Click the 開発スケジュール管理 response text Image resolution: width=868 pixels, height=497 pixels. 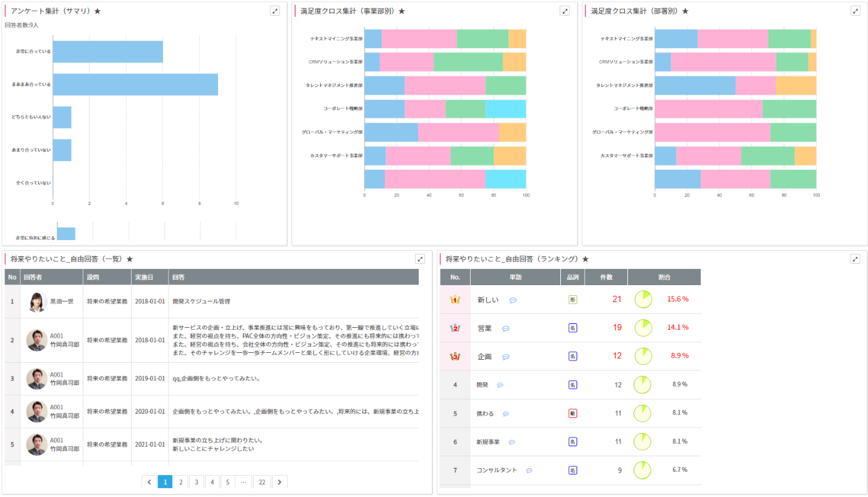[201, 301]
